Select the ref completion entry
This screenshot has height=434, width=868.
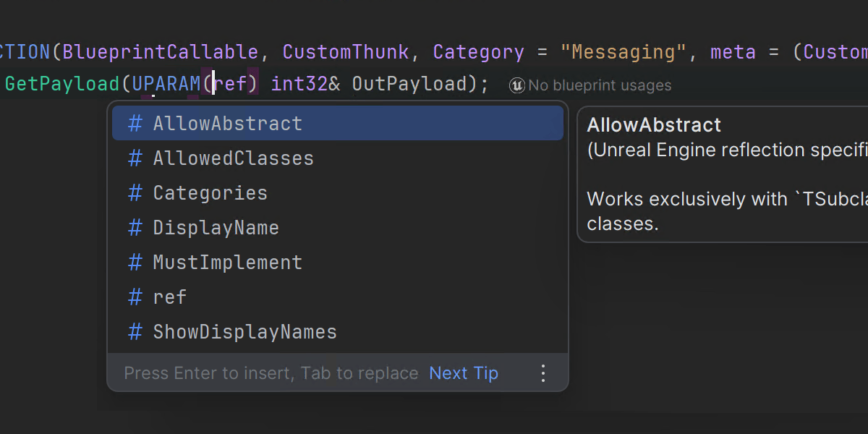(169, 297)
